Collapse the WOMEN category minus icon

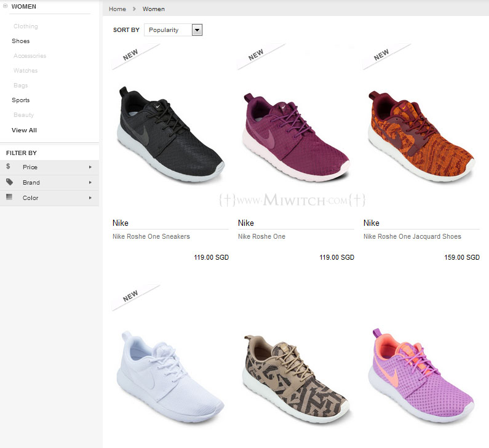[6, 6]
